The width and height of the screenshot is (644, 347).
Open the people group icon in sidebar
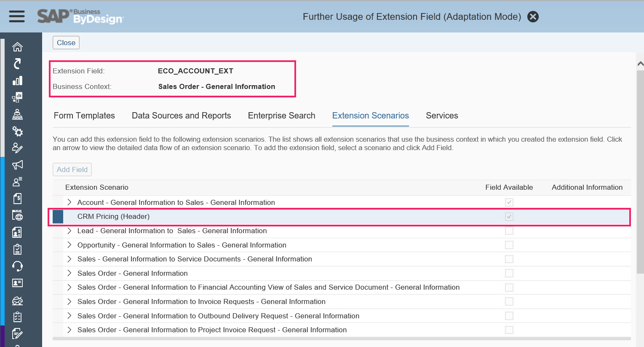click(x=17, y=114)
